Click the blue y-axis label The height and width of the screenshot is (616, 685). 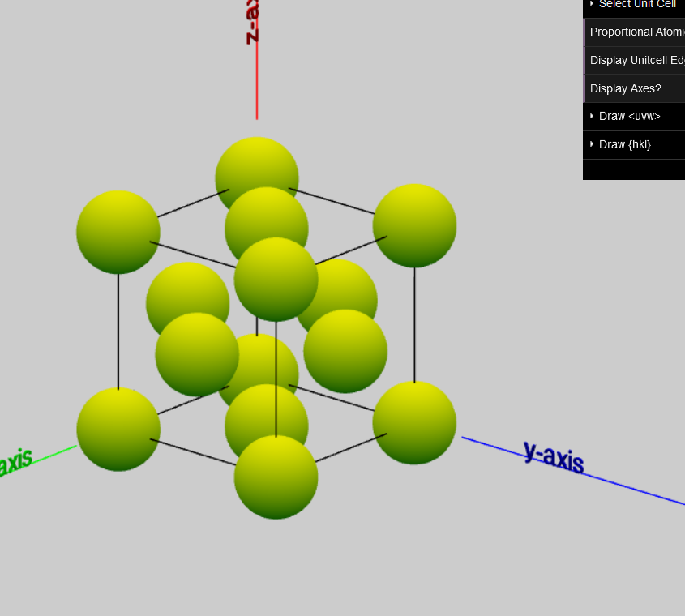click(555, 456)
